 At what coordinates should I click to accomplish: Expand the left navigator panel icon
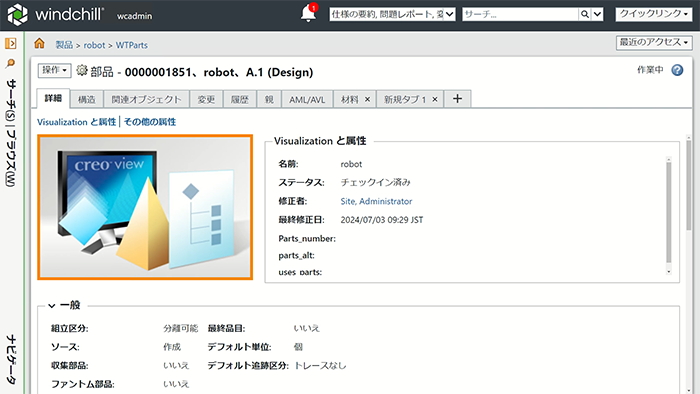coord(11,43)
